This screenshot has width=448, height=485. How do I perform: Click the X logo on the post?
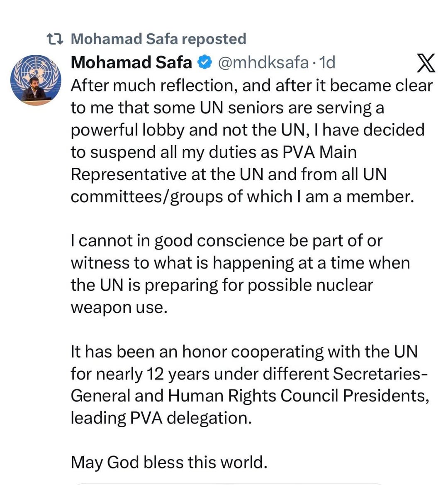[x=425, y=63]
